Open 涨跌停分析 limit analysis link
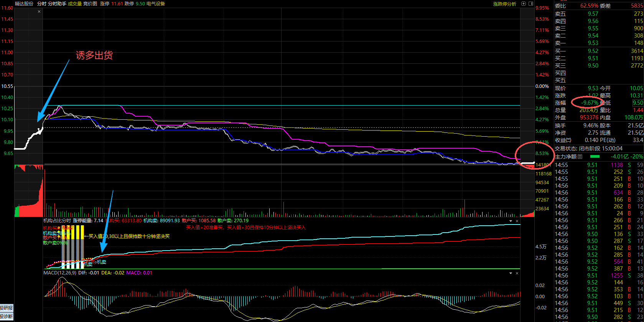 pos(504,4)
